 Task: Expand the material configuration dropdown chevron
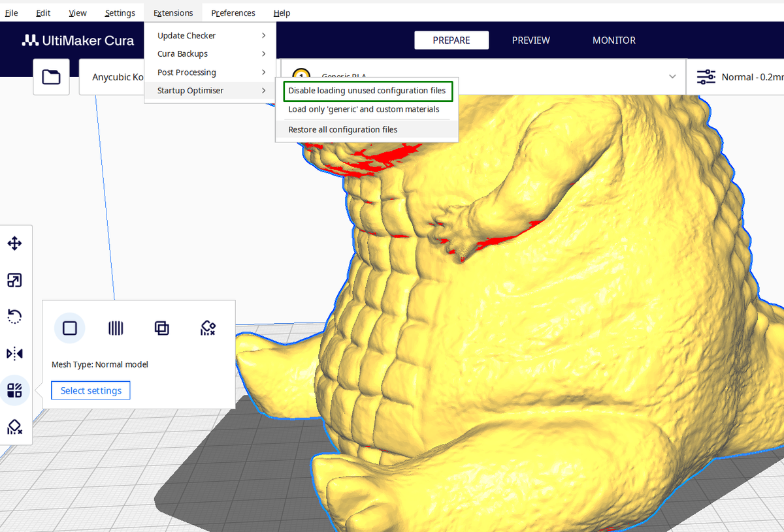tap(672, 77)
